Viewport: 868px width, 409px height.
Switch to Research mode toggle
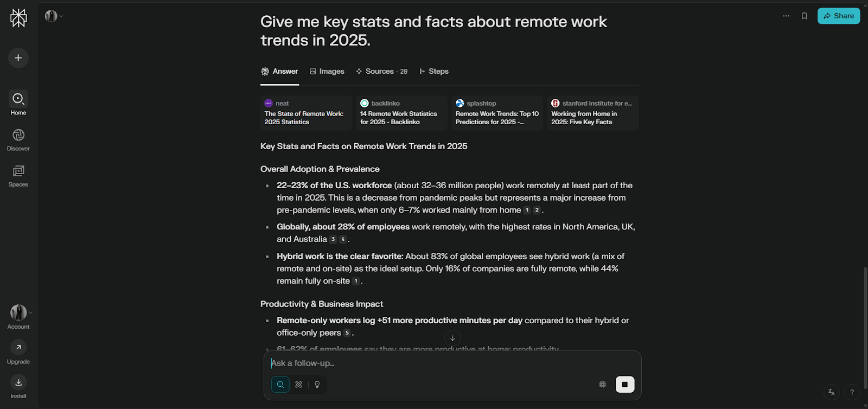point(298,385)
